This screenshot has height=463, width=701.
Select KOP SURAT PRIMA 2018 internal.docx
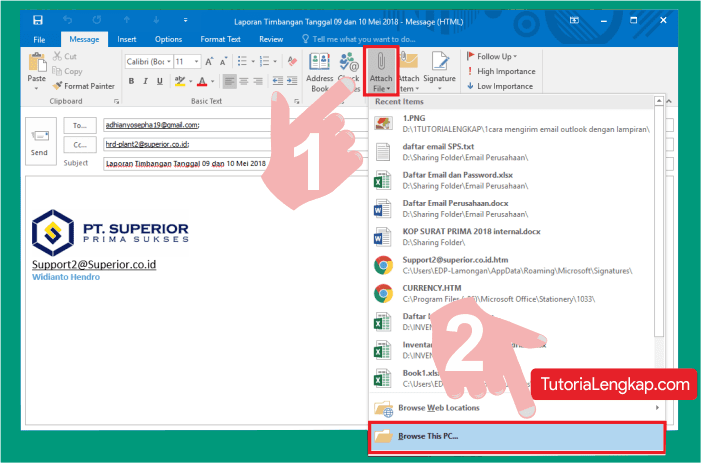point(511,237)
